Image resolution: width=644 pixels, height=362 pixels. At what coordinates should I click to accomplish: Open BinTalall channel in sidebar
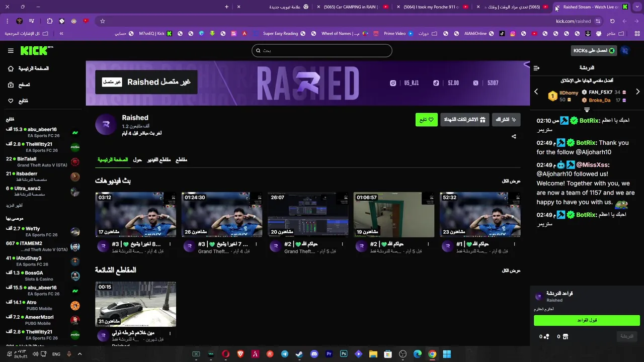[43, 162]
